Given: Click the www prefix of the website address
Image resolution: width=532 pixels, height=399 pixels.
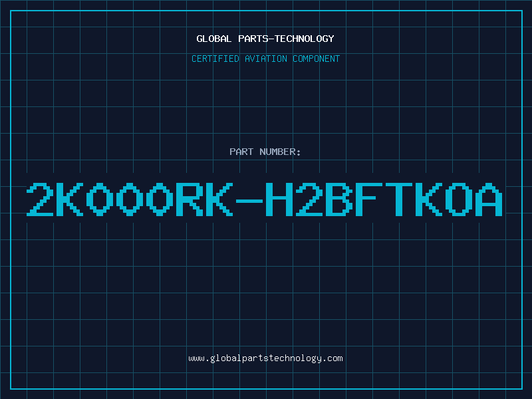Looking at the screenshot, I should [x=196, y=358].
